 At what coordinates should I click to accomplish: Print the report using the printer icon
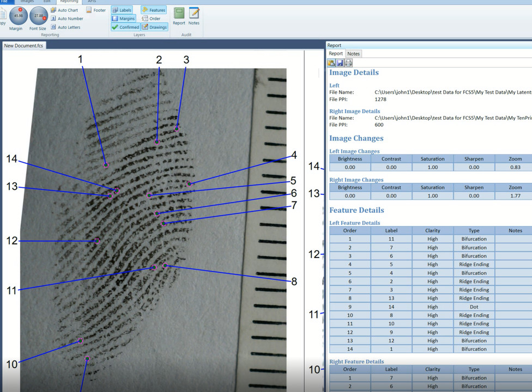point(348,63)
